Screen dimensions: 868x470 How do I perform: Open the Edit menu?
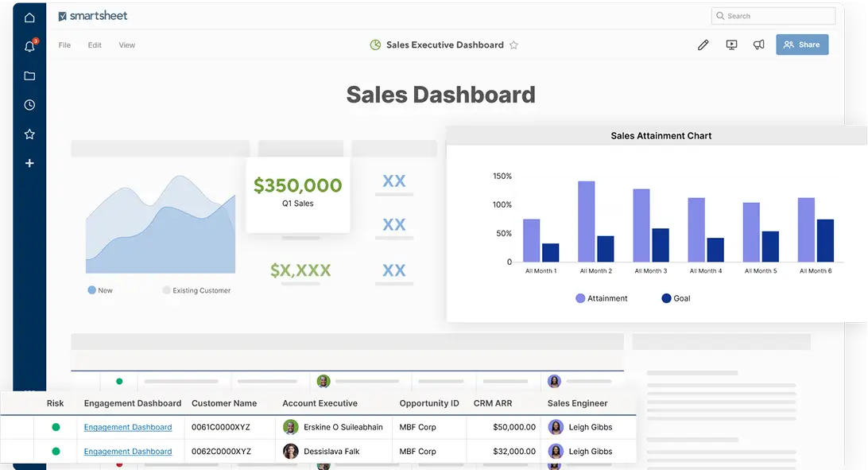pyautogui.click(x=95, y=45)
